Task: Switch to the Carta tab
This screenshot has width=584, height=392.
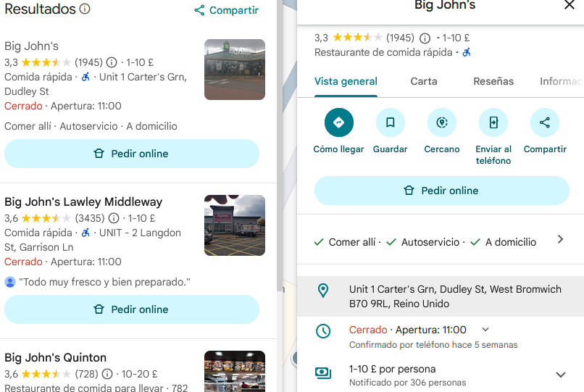Action: 424,81
